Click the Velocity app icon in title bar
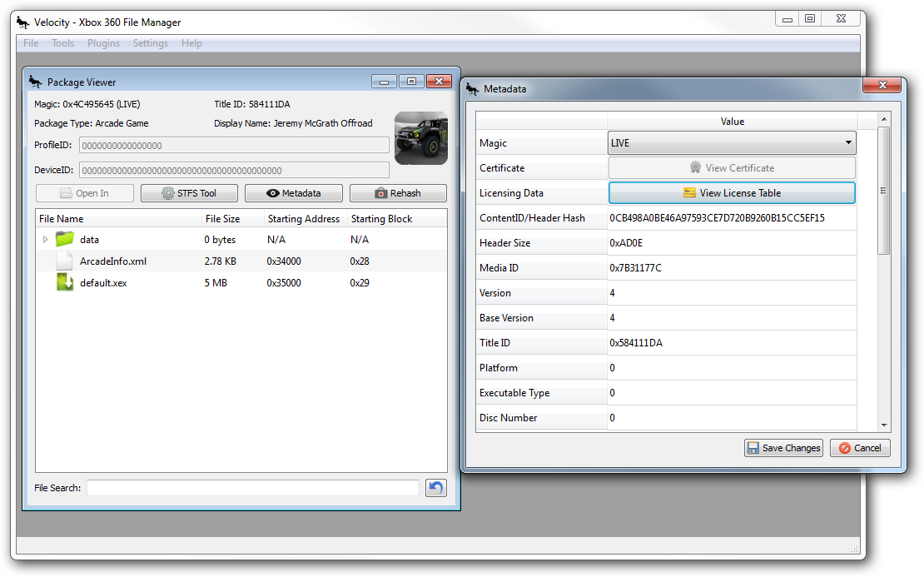The height and width of the screenshot is (577, 924). tap(23, 22)
